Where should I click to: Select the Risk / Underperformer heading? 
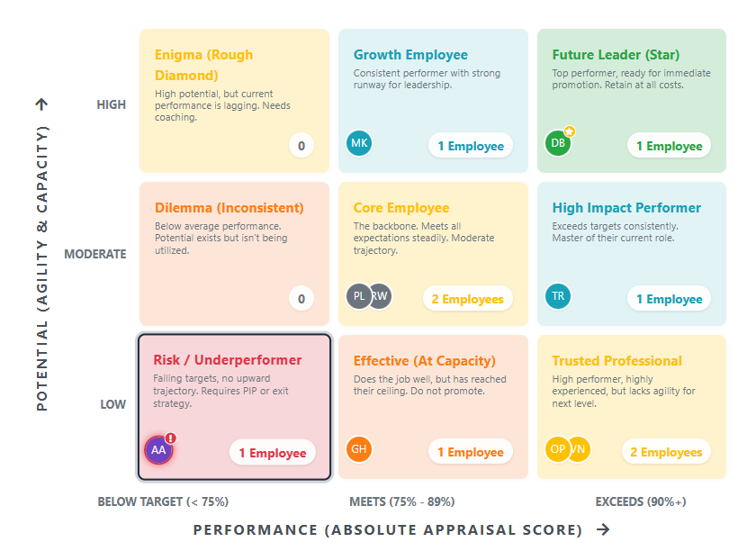point(227,360)
